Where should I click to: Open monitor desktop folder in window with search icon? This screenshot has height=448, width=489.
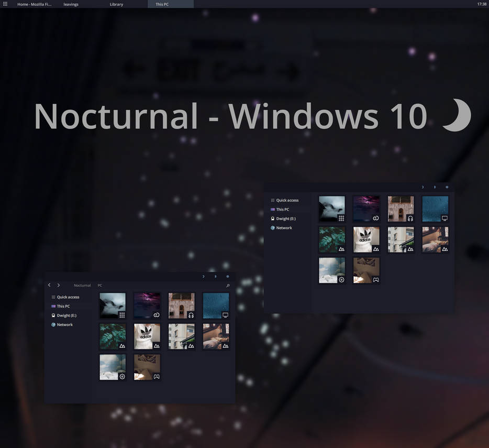pyautogui.click(x=216, y=306)
